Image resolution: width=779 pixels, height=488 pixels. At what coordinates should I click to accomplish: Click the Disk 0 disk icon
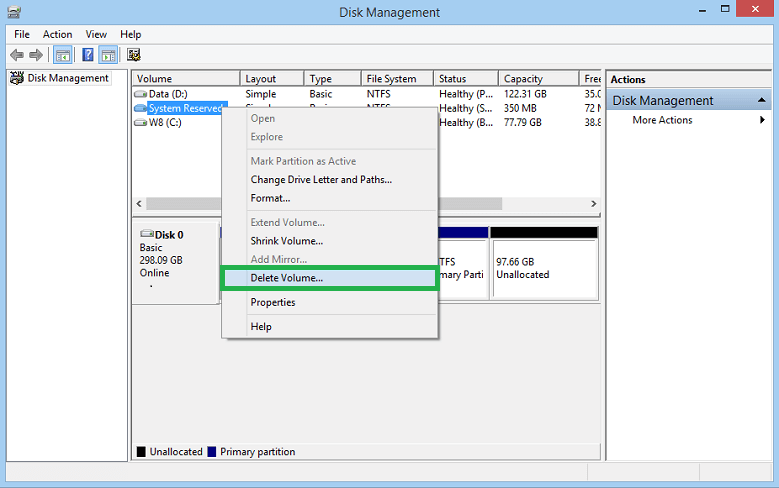(x=147, y=234)
